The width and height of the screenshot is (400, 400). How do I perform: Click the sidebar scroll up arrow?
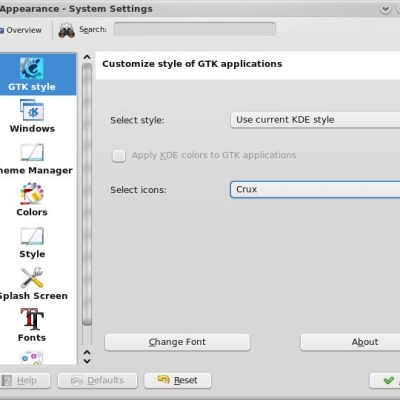click(87, 57)
